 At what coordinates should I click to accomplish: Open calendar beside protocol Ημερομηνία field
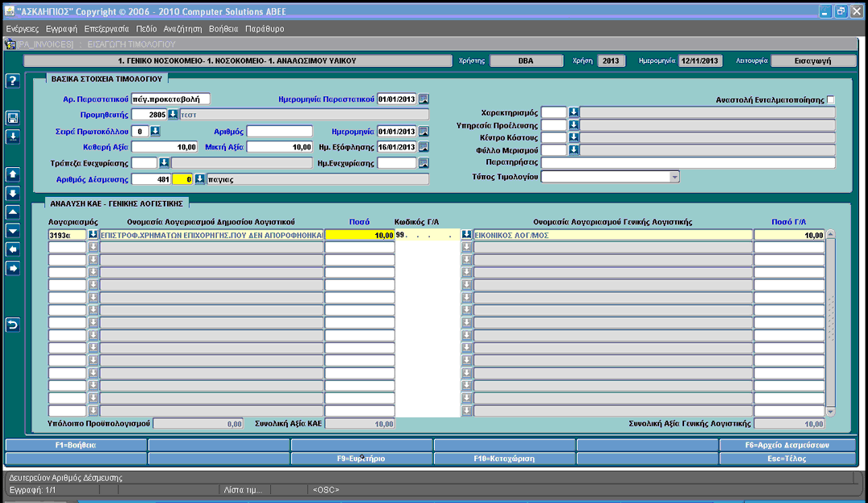pyautogui.click(x=424, y=132)
